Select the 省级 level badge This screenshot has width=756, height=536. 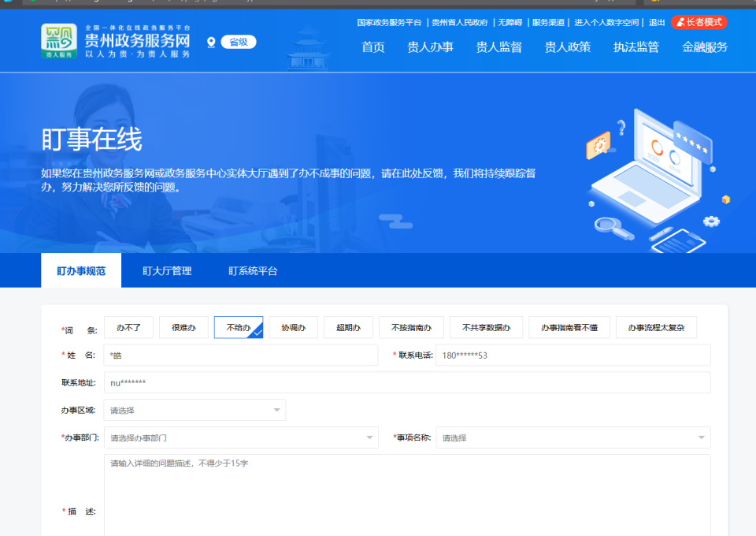[238, 41]
